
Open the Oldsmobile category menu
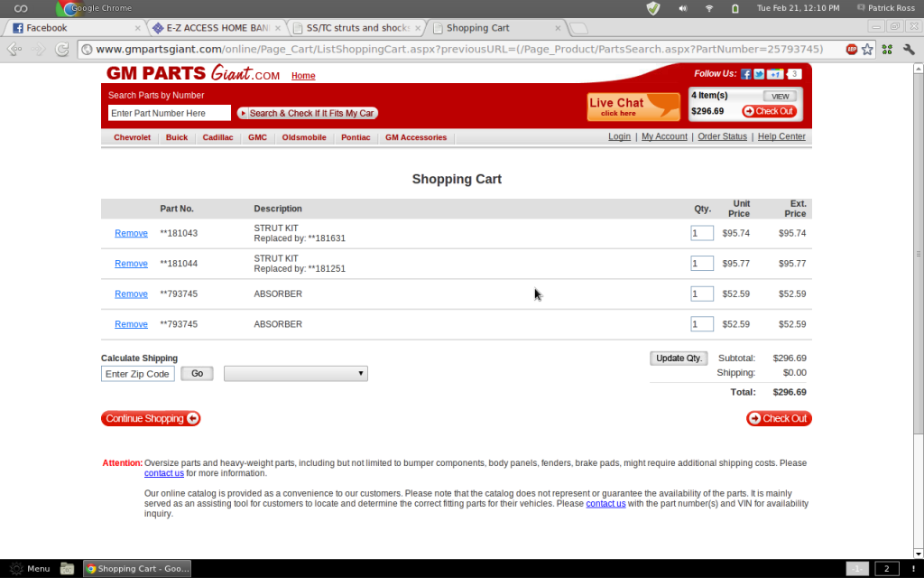304,137
